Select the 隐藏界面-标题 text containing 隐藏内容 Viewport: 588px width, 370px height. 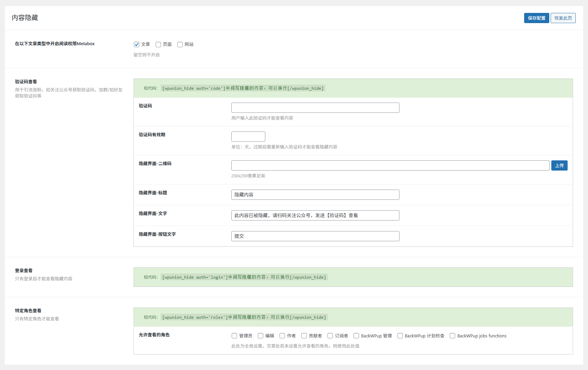point(315,194)
